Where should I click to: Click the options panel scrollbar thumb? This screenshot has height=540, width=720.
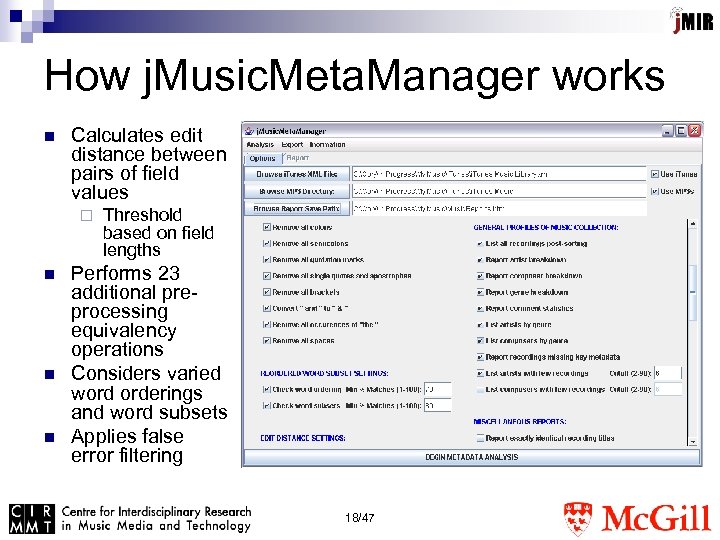(693, 292)
